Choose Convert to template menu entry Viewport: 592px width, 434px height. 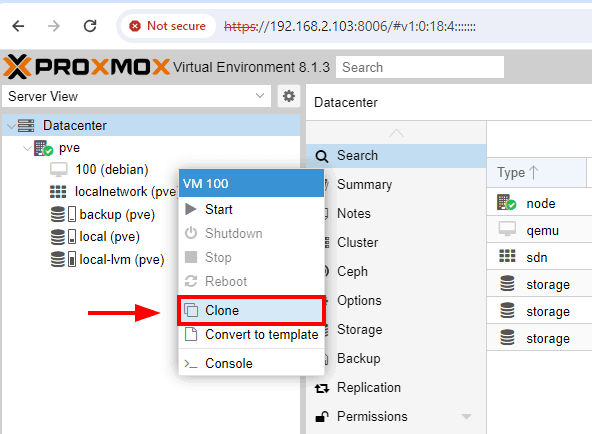pyautogui.click(x=251, y=334)
